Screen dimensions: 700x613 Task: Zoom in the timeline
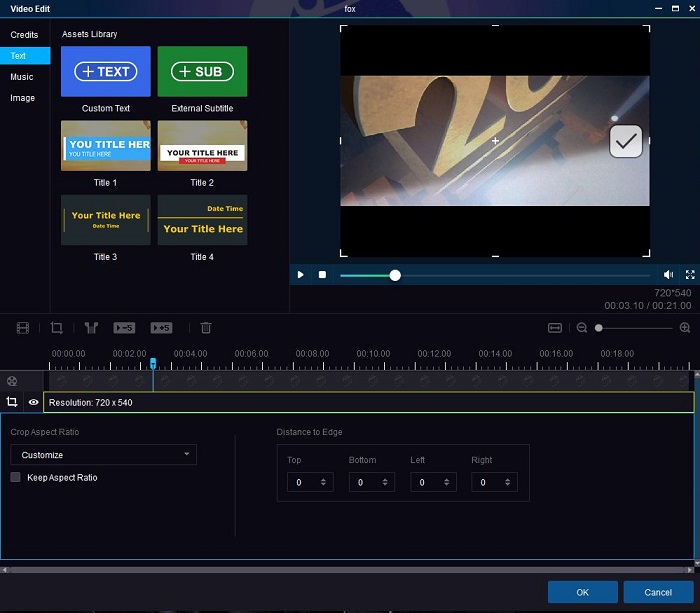pos(685,328)
